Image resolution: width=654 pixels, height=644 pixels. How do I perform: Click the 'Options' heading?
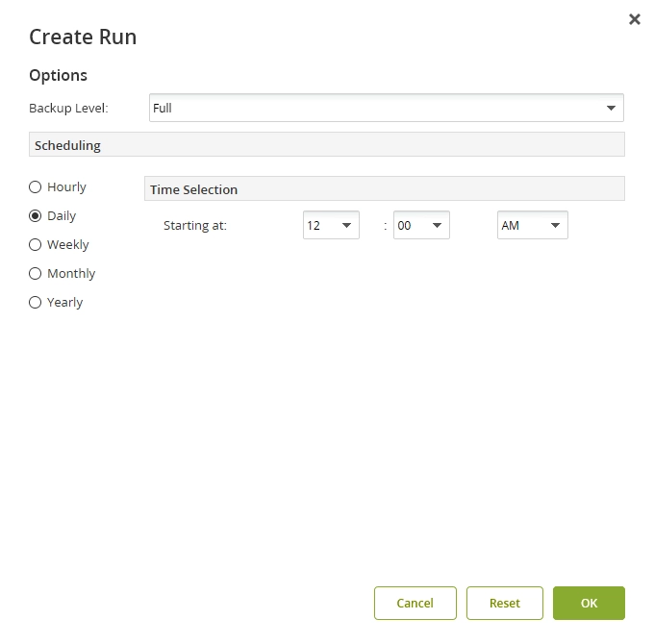58,75
